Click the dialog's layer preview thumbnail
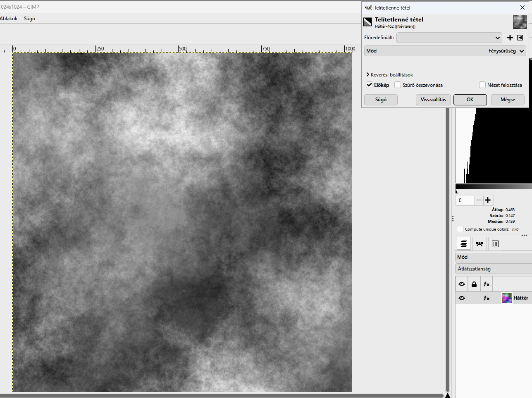 [x=520, y=22]
